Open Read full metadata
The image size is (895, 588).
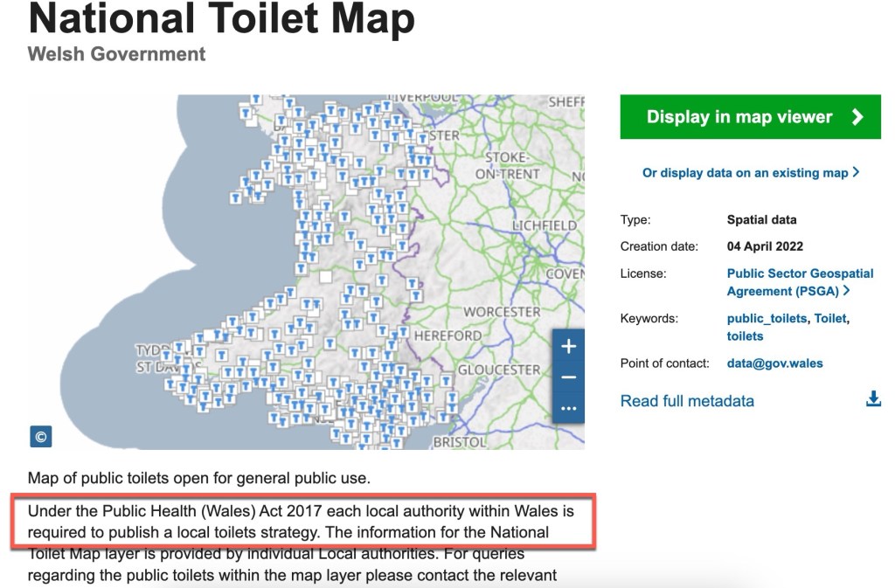coord(687,401)
